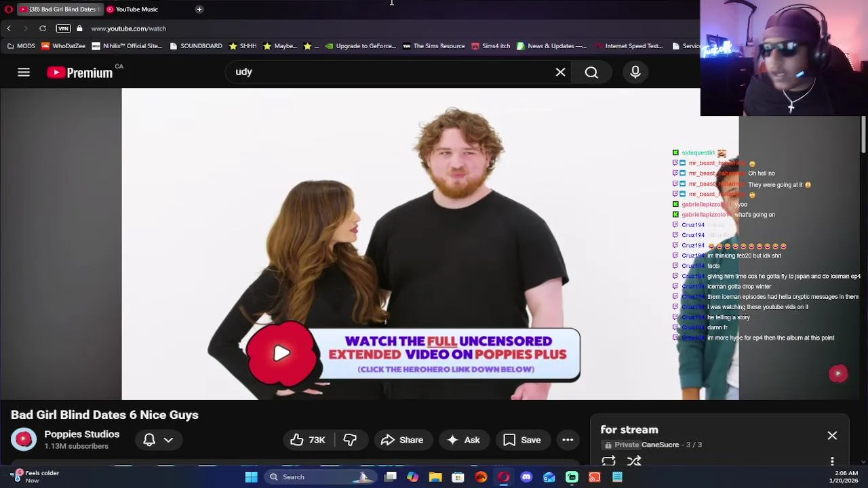
Task: Clear the search box text
Action: click(x=560, y=72)
